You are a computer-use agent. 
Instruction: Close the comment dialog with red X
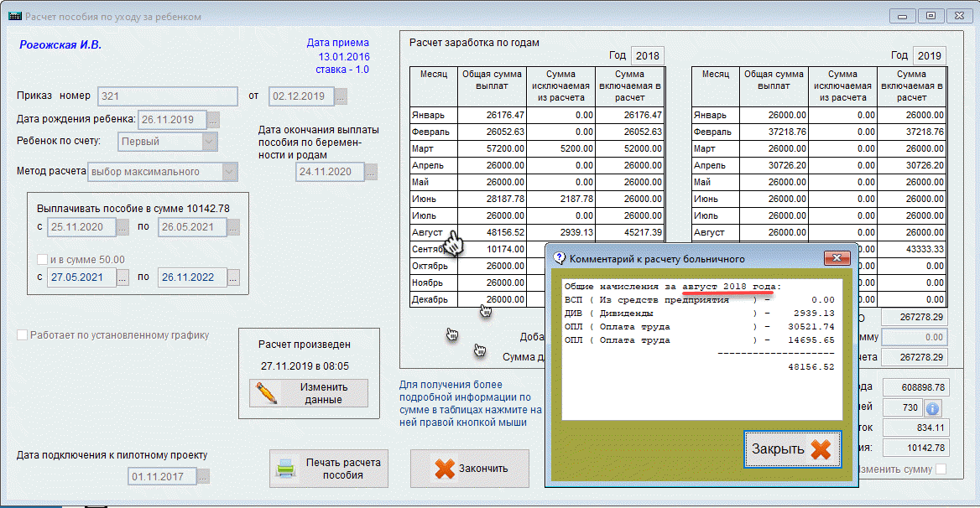(x=837, y=257)
